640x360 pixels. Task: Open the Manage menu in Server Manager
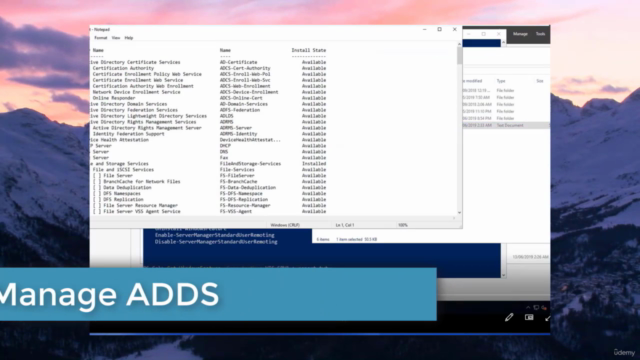point(520,34)
